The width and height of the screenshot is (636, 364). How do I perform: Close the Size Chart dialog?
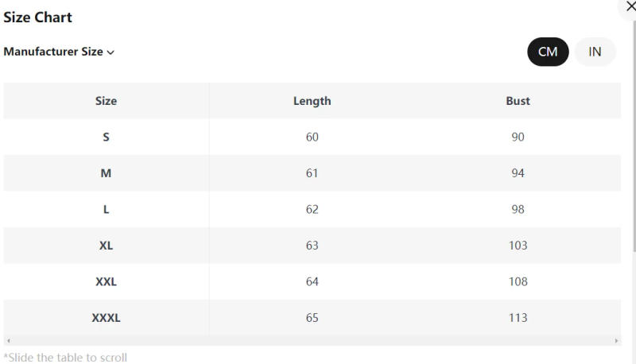[x=630, y=7]
